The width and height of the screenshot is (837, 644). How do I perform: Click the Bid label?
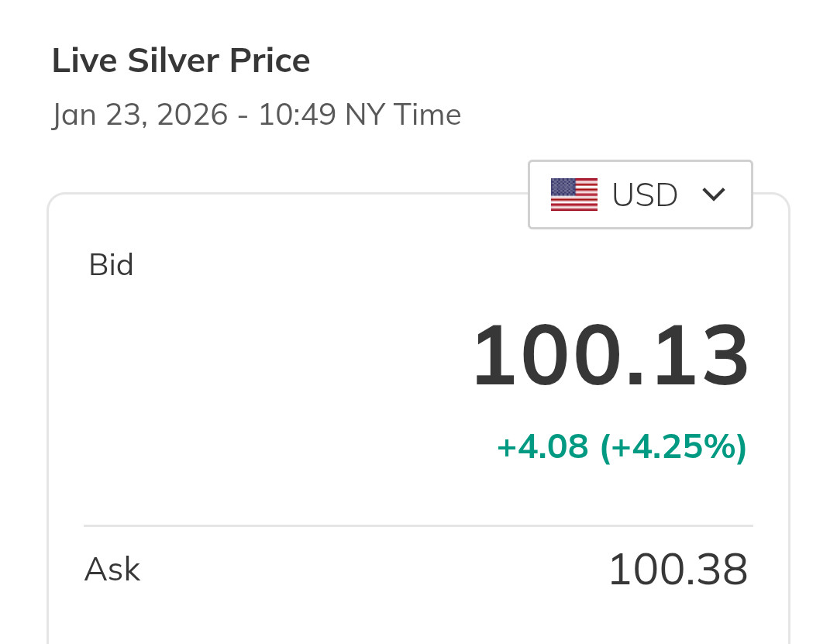tap(111, 265)
